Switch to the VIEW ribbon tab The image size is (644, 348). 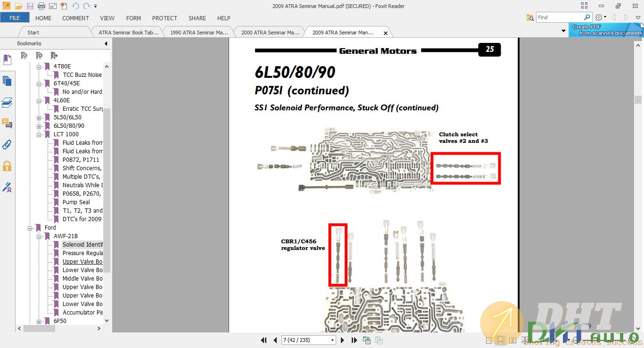coord(107,18)
